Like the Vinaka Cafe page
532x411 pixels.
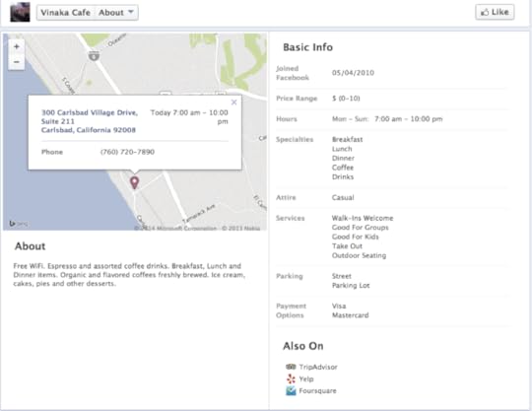[x=495, y=12]
